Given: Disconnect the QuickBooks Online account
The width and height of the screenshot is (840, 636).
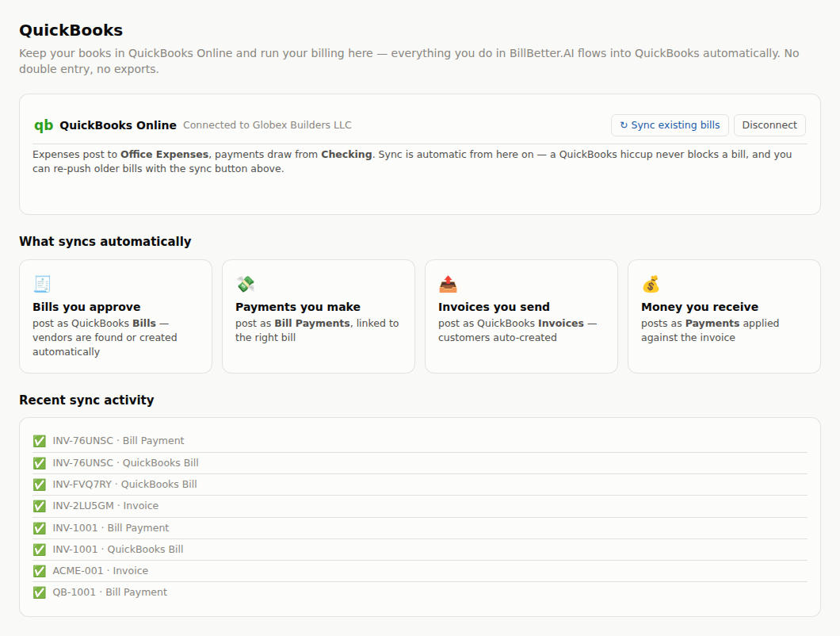Looking at the screenshot, I should pyautogui.click(x=769, y=125).
